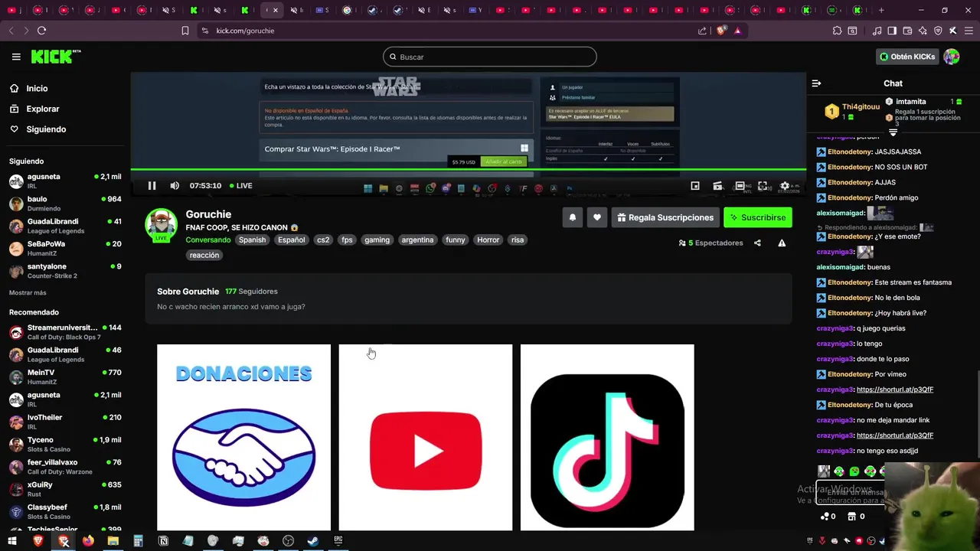Open agusneta channel under Siguiendo
The width and height of the screenshot is (980, 551).
(65, 181)
